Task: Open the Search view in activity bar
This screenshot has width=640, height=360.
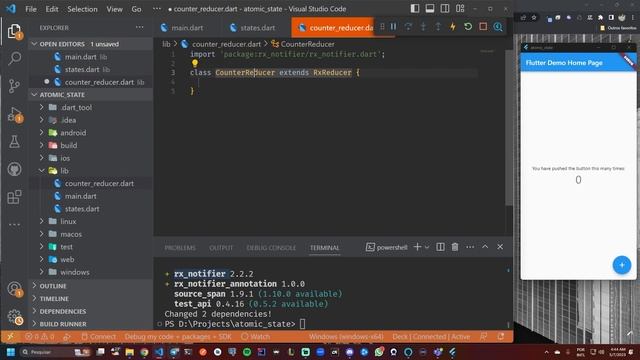Action: point(14,58)
